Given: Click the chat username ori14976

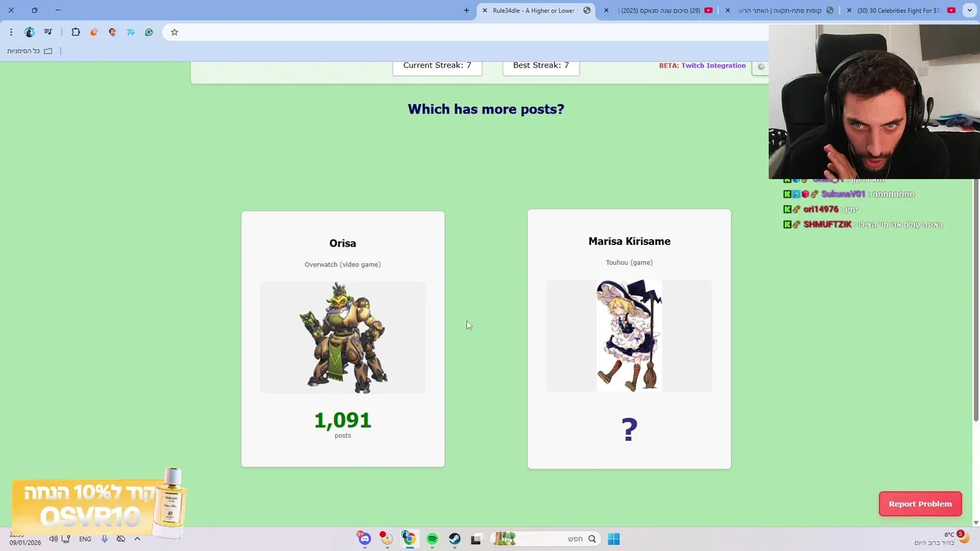Looking at the screenshot, I should tap(821, 210).
